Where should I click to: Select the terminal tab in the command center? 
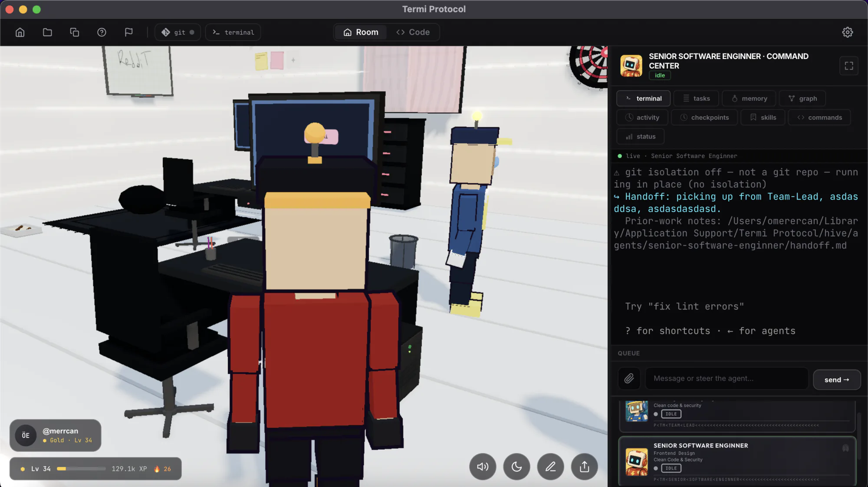643,99
